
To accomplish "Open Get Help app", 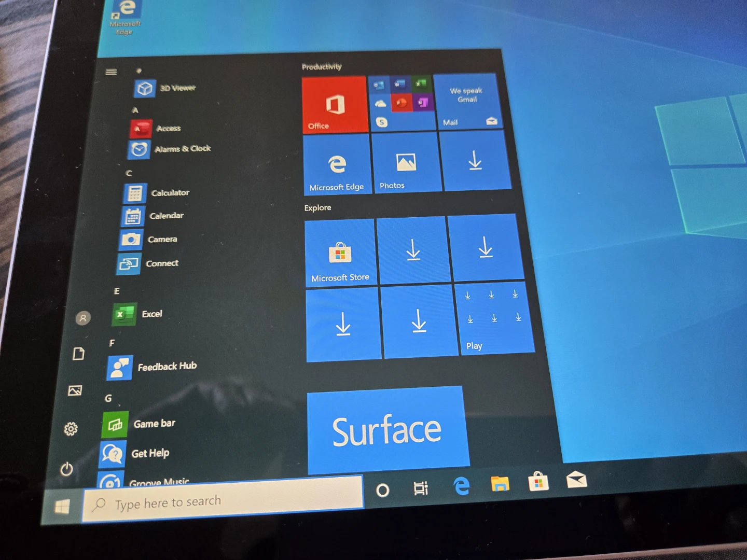I will 135,454.
